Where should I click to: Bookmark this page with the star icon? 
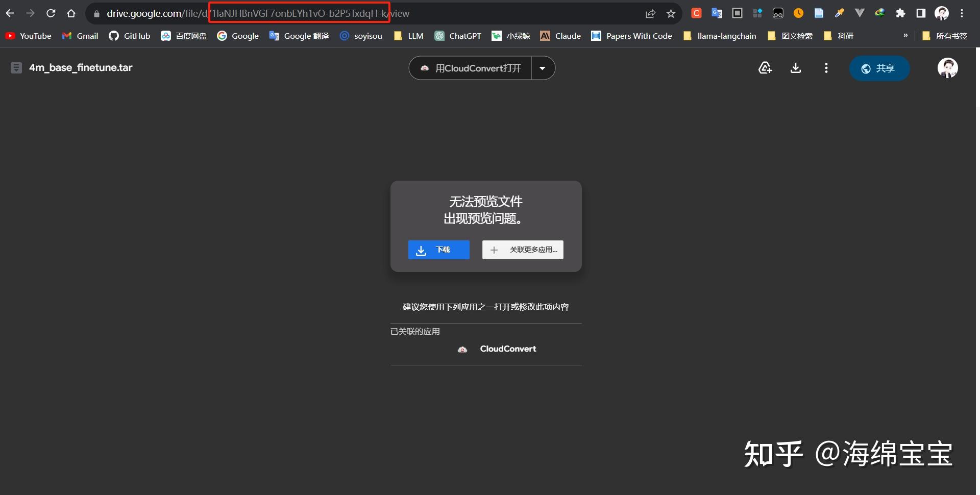pyautogui.click(x=671, y=13)
